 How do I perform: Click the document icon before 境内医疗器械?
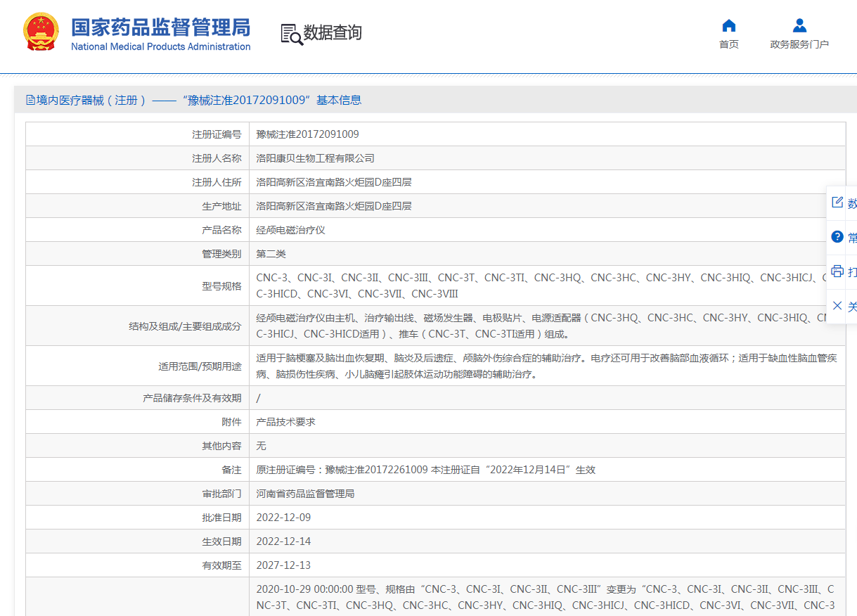tap(30, 100)
